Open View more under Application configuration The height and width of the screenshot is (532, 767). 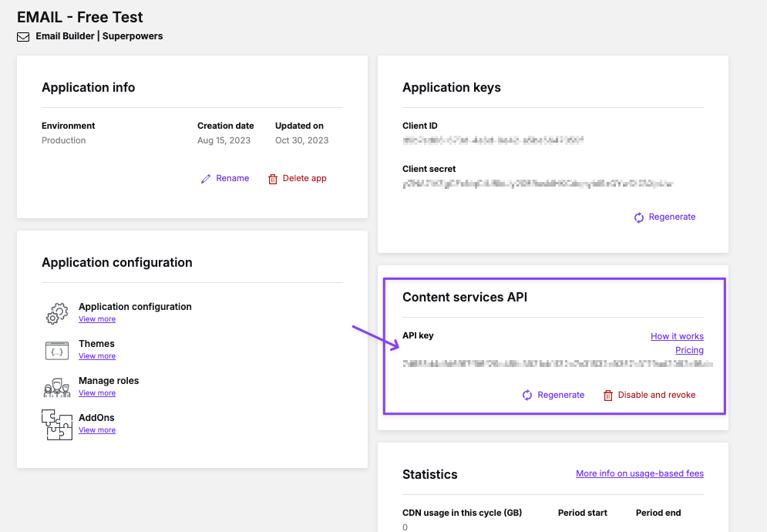97,319
